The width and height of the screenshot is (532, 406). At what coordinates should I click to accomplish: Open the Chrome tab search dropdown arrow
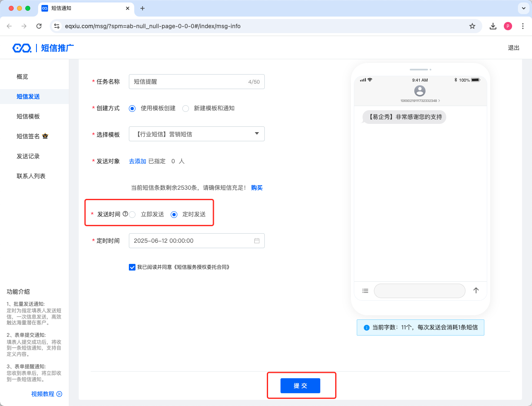coord(522,8)
